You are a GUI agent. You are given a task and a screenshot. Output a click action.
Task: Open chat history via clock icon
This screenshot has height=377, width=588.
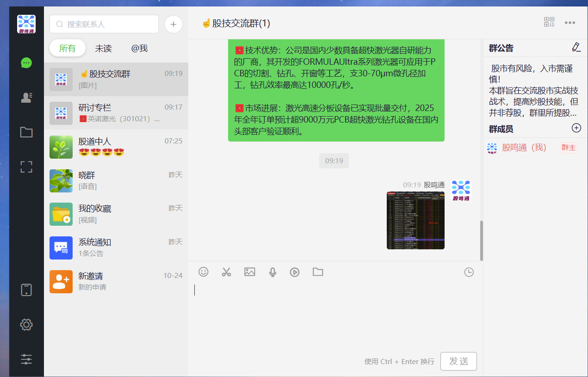tap(469, 272)
